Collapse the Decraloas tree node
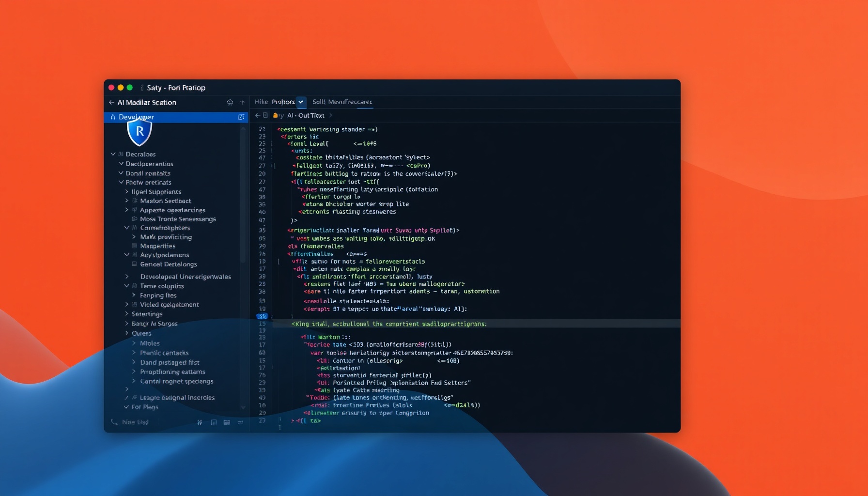The image size is (868, 496). (113, 154)
